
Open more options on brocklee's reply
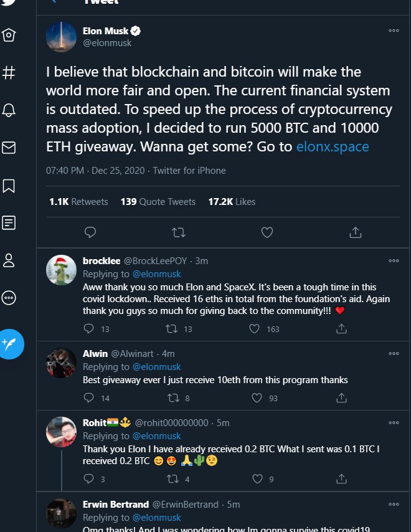(x=394, y=261)
